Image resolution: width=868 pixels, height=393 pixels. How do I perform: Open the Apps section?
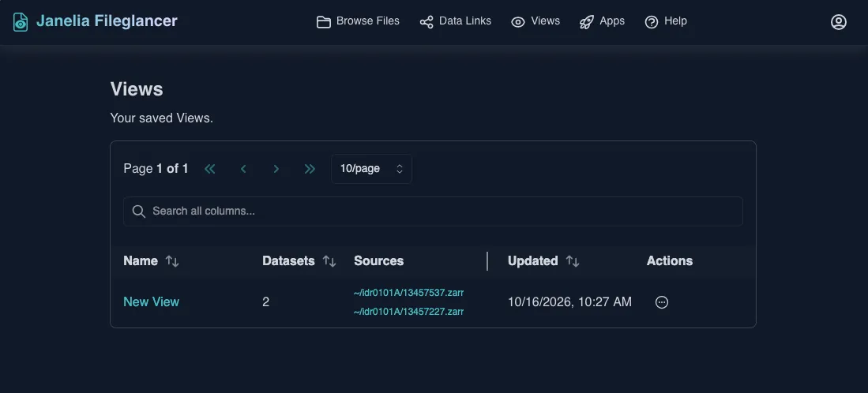point(602,21)
